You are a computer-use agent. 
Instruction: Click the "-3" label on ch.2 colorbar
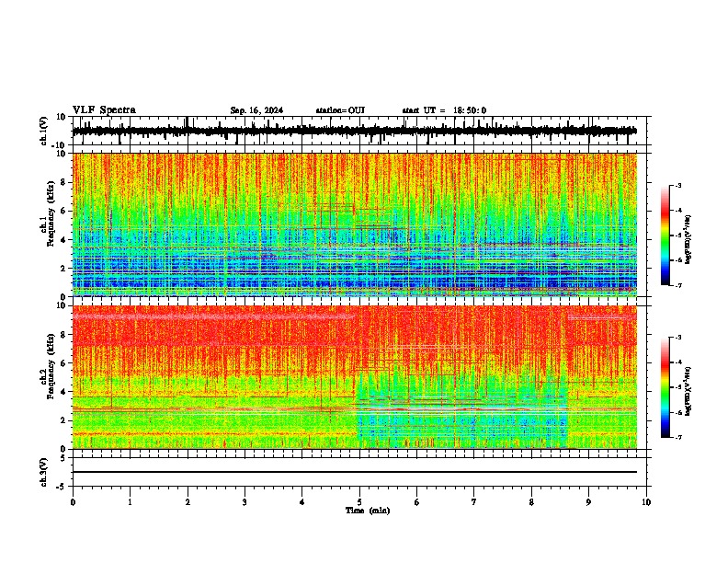(x=678, y=338)
